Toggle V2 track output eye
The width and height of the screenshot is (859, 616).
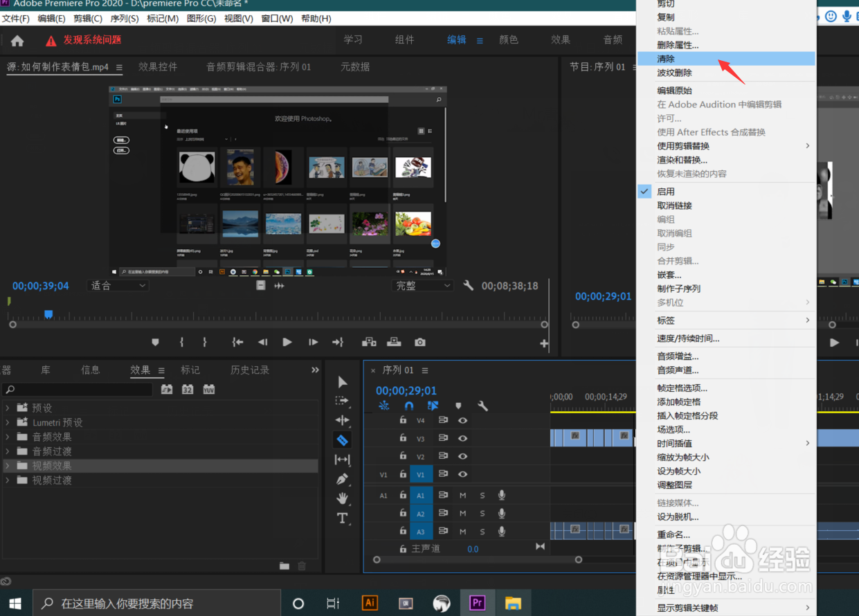pos(462,456)
